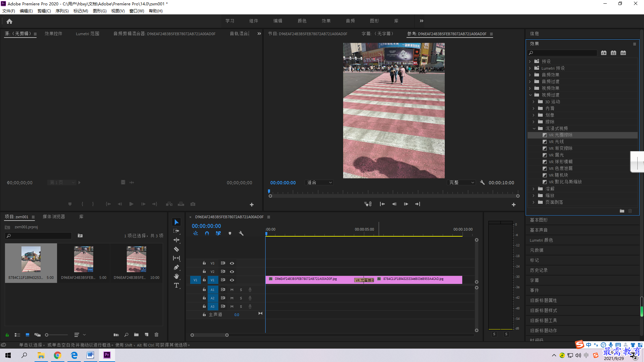Screen dimensions: 644x362
Task: Open program monitor settings wrench
Action: (x=482, y=182)
